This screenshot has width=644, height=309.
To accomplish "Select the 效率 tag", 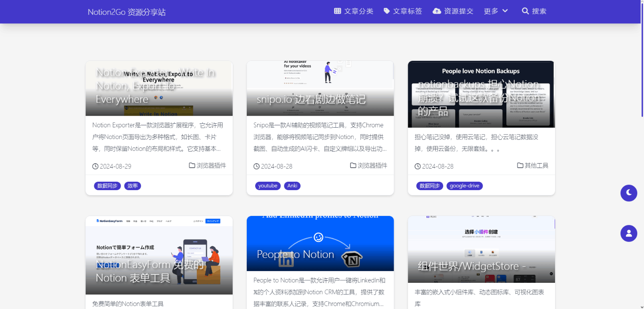I will tap(132, 186).
